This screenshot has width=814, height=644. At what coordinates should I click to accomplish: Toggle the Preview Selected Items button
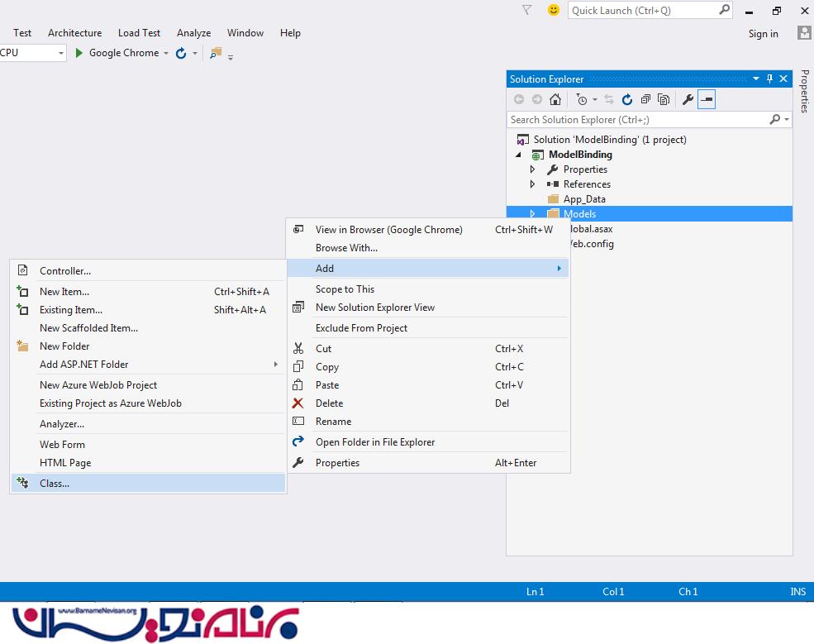707,100
